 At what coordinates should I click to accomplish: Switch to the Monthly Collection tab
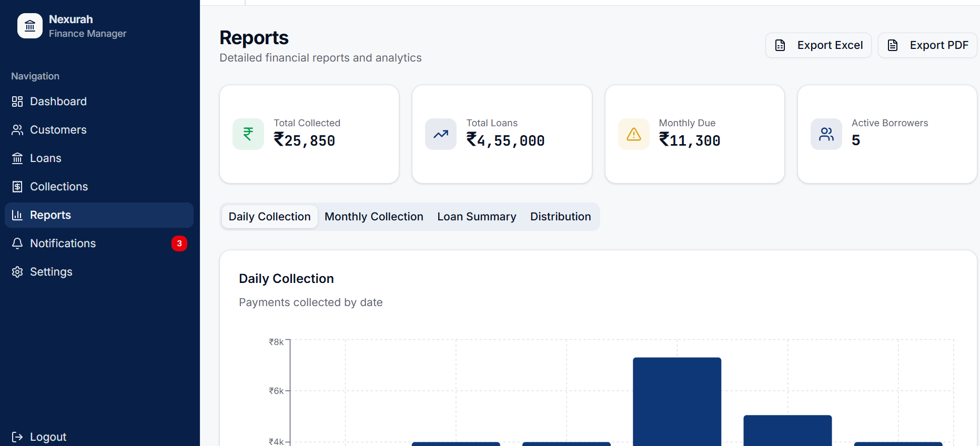[373, 217]
